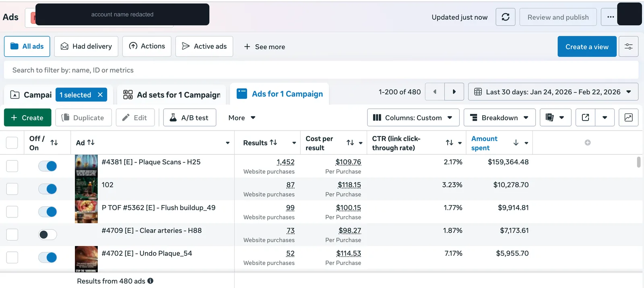The height and width of the screenshot is (288, 644).
Task: Open CTR column header options arrow
Action: [460, 143]
